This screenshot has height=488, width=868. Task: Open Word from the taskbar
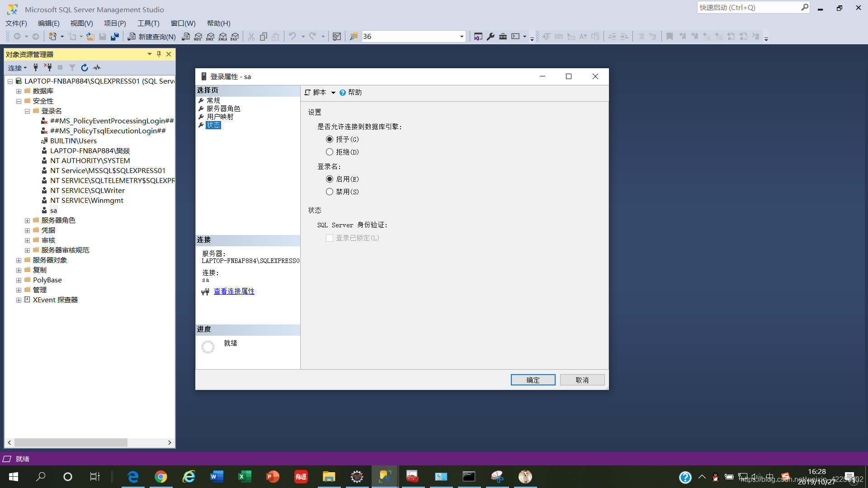(x=217, y=477)
